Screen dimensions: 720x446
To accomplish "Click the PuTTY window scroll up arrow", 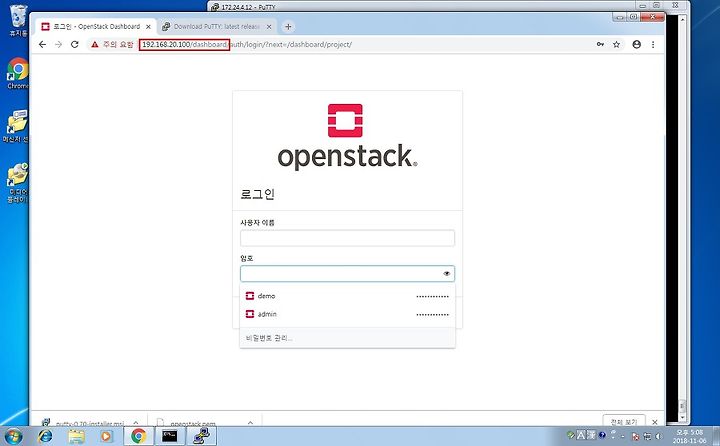I will coord(682,19).
